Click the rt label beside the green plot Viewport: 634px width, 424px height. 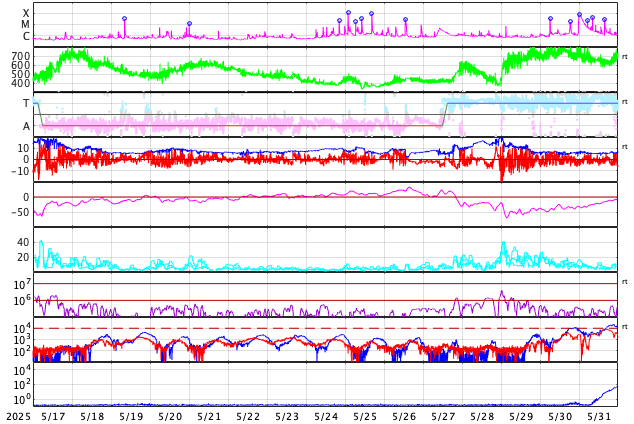(x=625, y=57)
